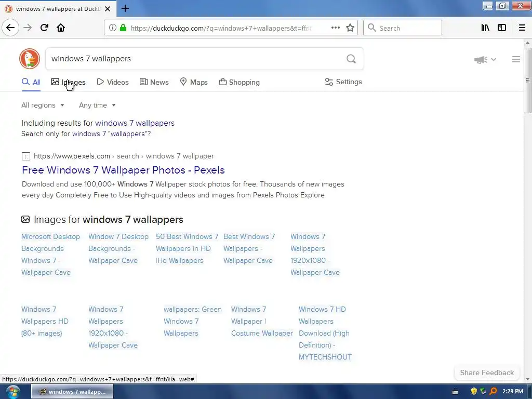The height and width of the screenshot is (399, 532).
Task: Open the DuckDuckGo megaphone dropdown
Action: pos(485,60)
